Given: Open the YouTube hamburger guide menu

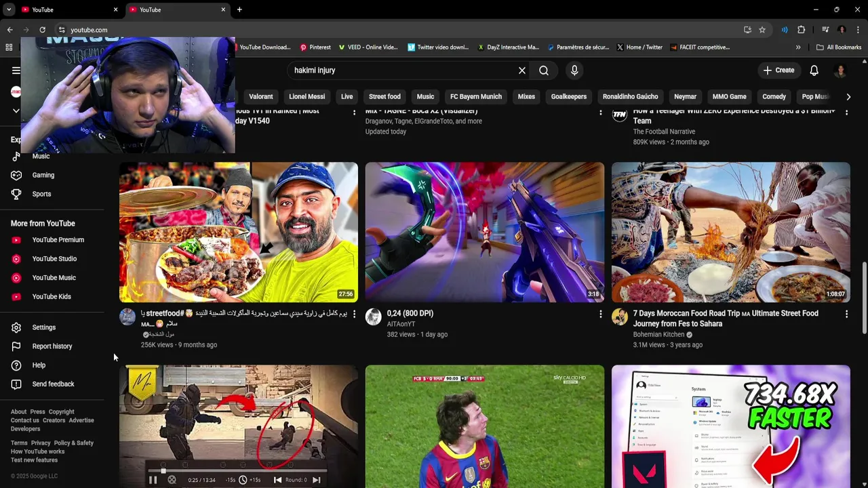Looking at the screenshot, I should click(16, 70).
